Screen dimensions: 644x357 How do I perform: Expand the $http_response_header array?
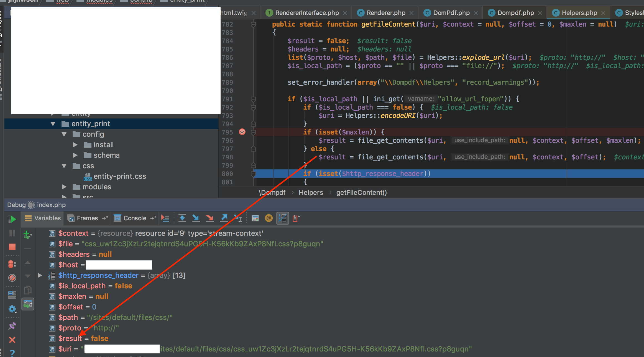40,275
